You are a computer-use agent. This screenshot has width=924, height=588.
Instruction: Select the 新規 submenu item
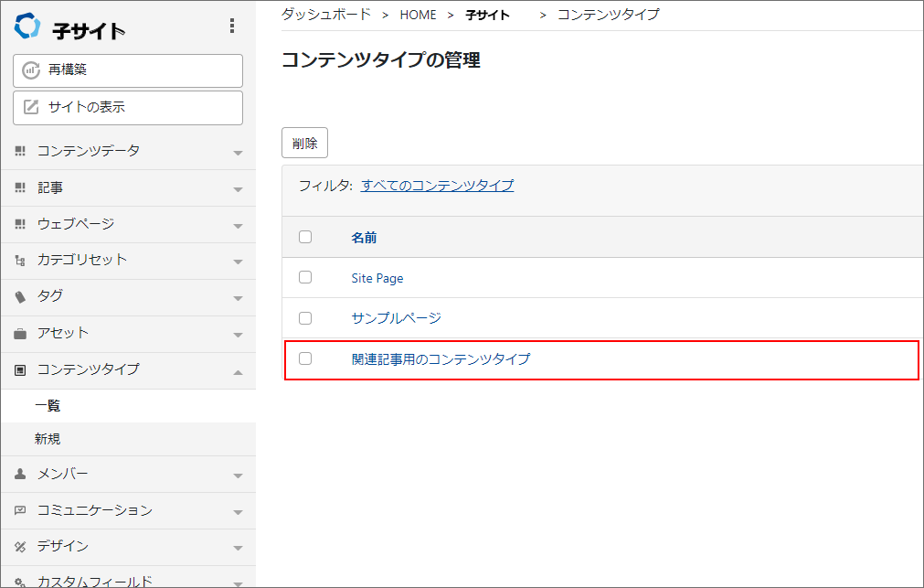click(48, 439)
